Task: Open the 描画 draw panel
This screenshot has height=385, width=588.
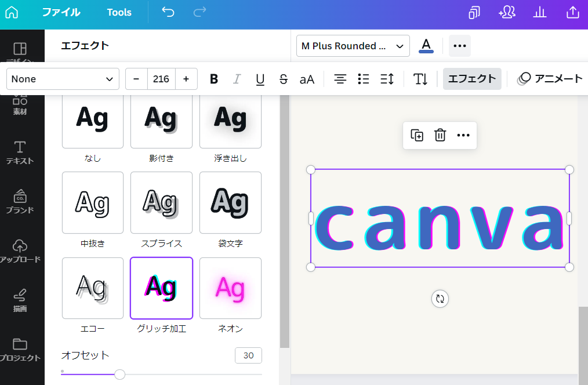Action: click(20, 301)
